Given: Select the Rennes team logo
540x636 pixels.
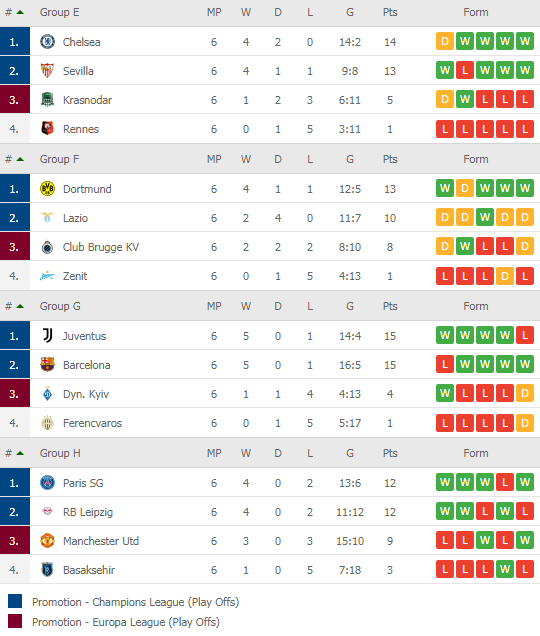Looking at the screenshot, I should (47, 129).
